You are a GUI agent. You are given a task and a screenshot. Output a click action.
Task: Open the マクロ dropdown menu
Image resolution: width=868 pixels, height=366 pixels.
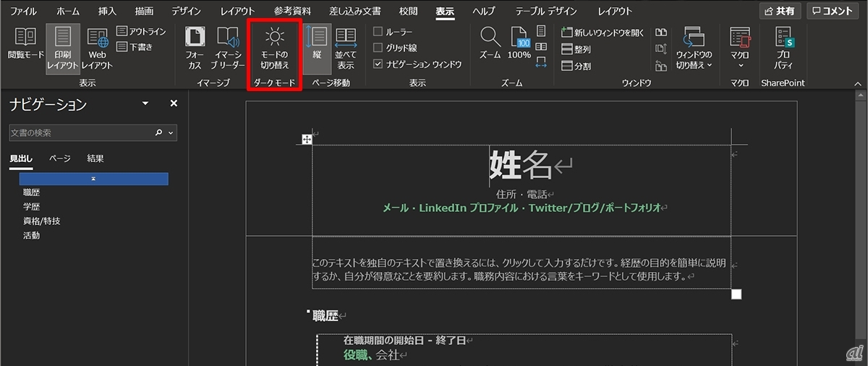pos(739,48)
